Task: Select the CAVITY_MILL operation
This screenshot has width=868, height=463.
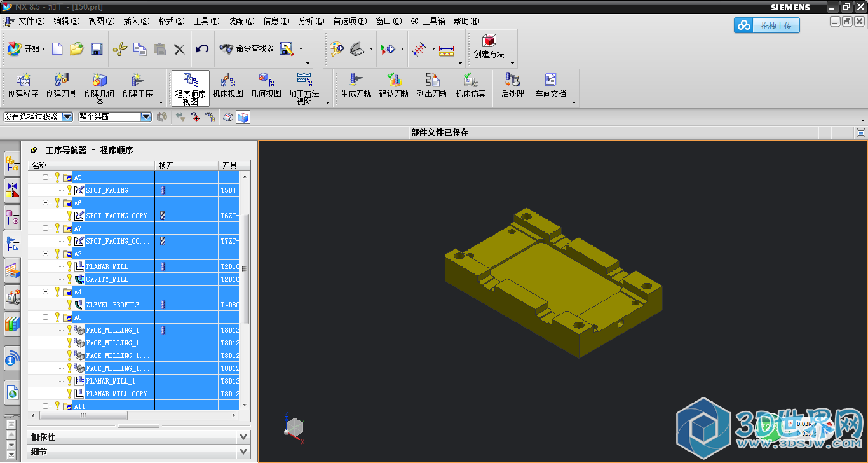Action: (x=107, y=279)
